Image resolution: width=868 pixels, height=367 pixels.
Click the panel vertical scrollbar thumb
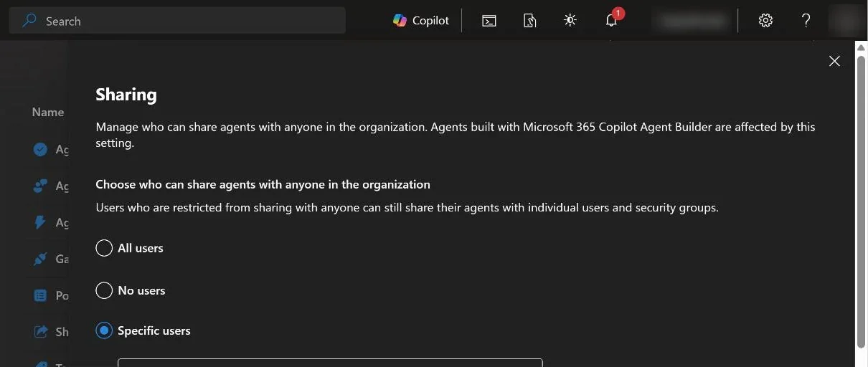[x=861, y=201]
